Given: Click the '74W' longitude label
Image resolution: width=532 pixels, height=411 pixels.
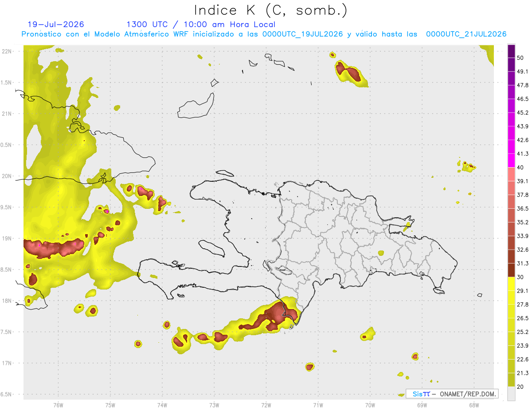Looking at the screenshot, I should click(x=162, y=405).
